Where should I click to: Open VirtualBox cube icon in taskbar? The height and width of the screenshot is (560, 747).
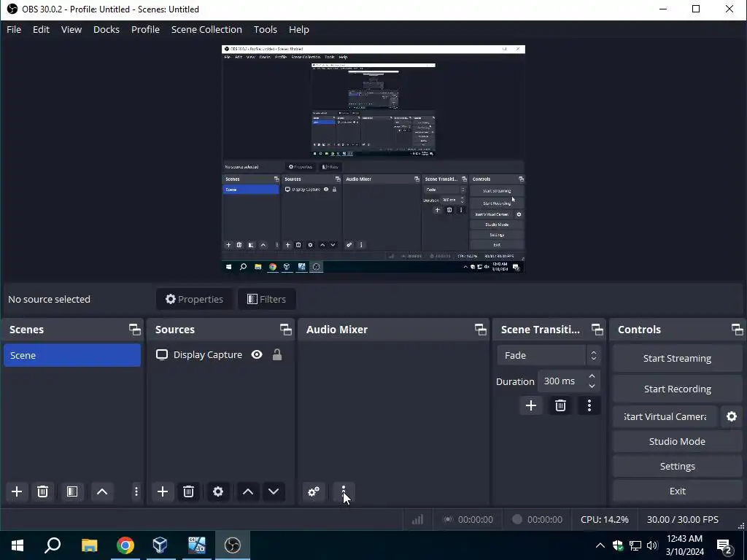(160, 545)
